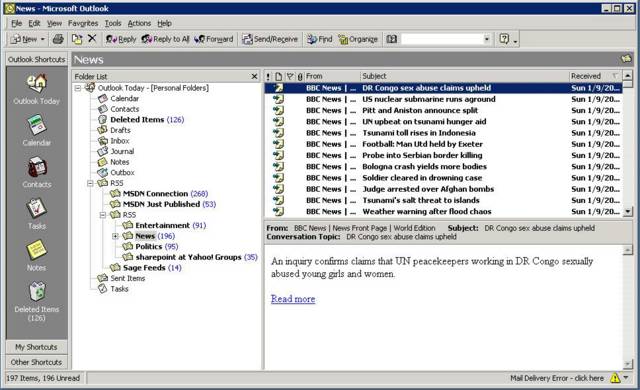Open the Help menu
The width and height of the screenshot is (640, 390).
coord(164,23)
